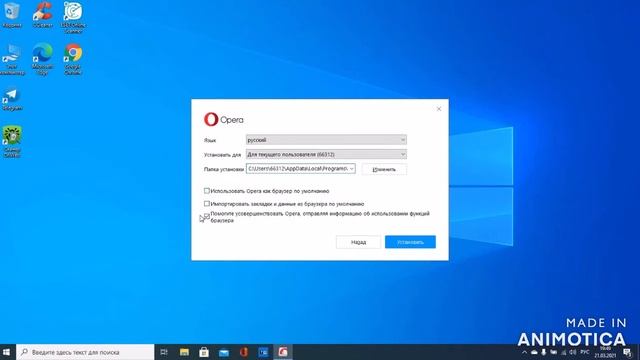Open the taskbar clock and date
The width and height of the screenshot is (640, 360).
pos(605,352)
